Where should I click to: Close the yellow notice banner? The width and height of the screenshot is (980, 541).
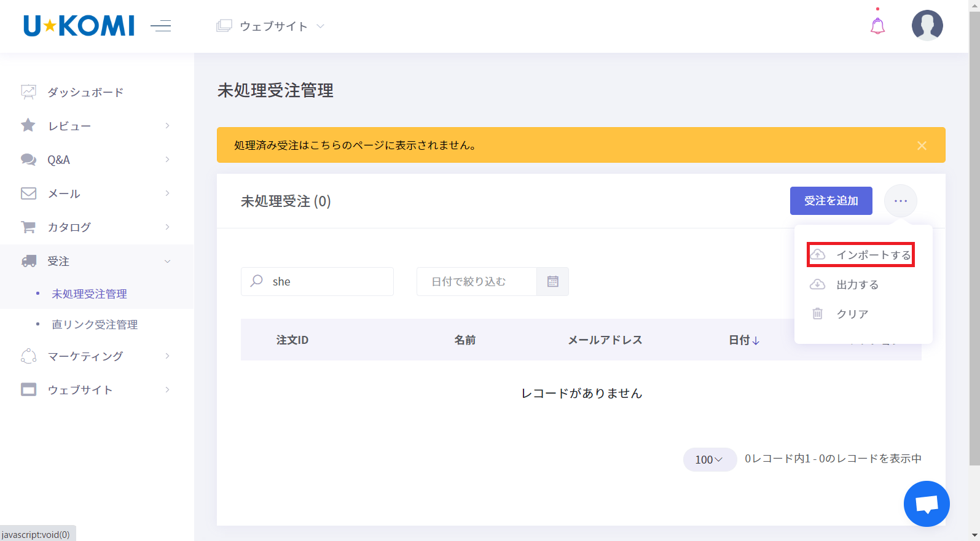[x=922, y=146]
